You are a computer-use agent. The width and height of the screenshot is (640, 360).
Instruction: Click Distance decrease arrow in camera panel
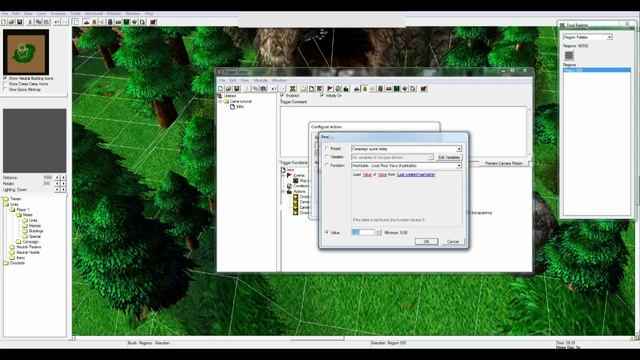58,178
